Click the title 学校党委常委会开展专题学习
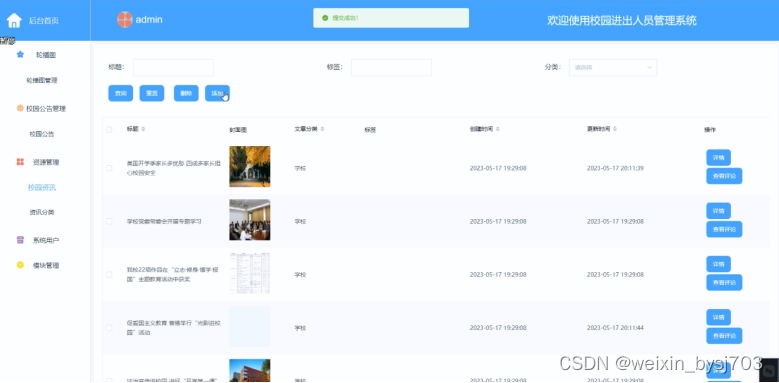This screenshot has height=383, width=779. [164, 222]
